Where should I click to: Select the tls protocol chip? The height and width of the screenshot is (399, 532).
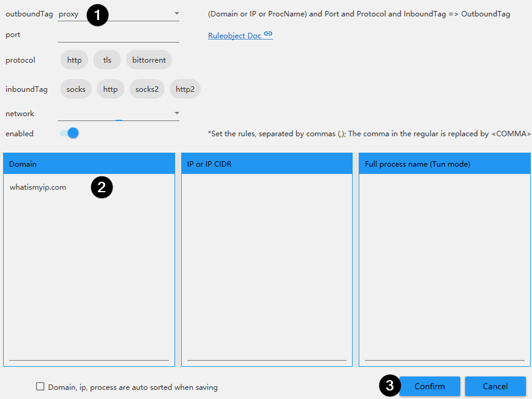tap(107, 60)
